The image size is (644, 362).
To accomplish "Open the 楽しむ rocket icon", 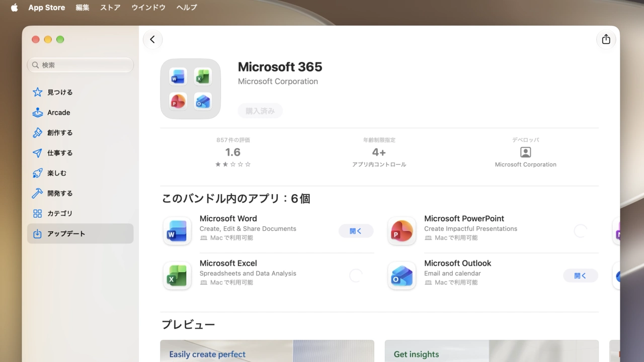I will pyautogui.click(x=37, y=173).
